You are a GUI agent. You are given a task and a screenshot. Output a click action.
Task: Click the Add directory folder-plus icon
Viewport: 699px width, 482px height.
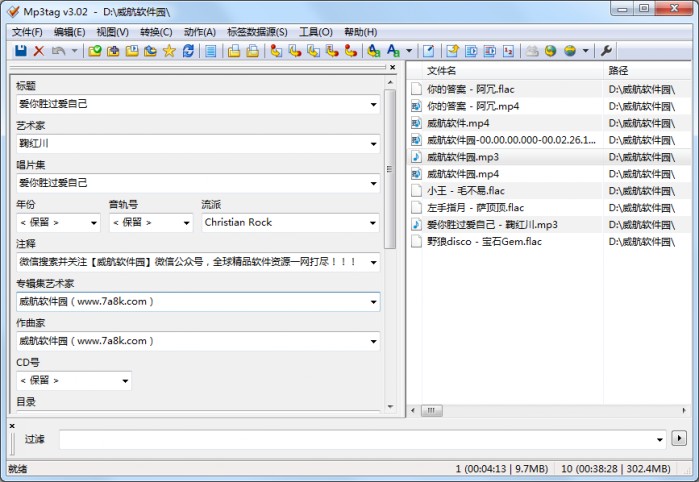coord(113,51)
